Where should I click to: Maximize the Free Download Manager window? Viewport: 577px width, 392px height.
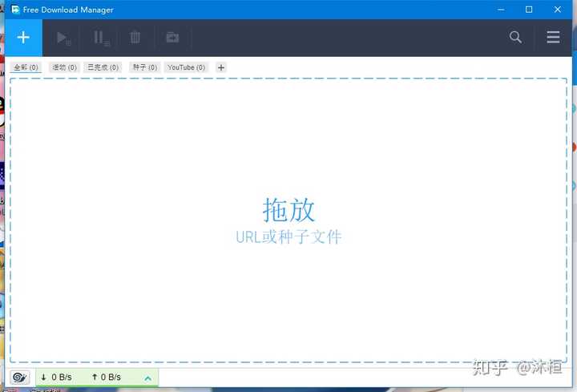pos(528,10)
